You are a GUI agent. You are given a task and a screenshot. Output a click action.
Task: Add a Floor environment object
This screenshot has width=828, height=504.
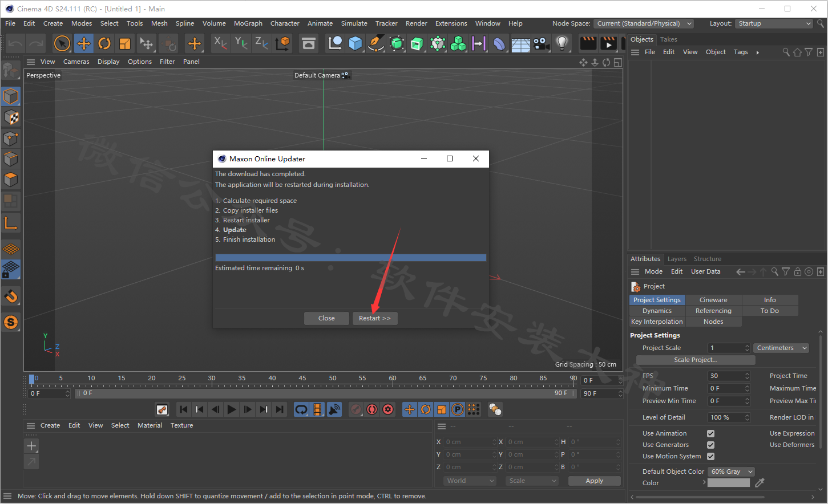pyautogui.click(x=520, y=43)
